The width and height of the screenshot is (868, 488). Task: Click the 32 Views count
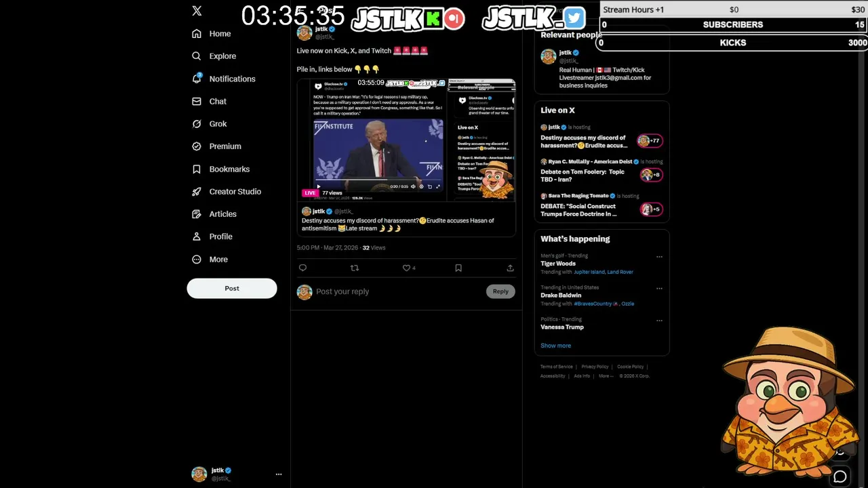click(x=374, y=248)
